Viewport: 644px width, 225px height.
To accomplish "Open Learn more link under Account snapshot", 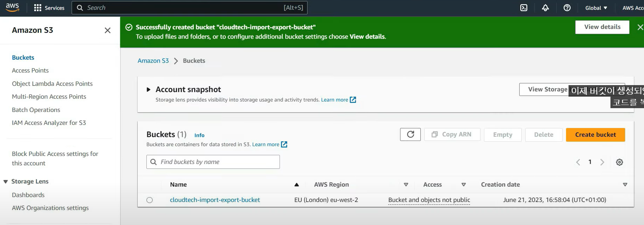I will pyautogui.click(x=338, y=100).
